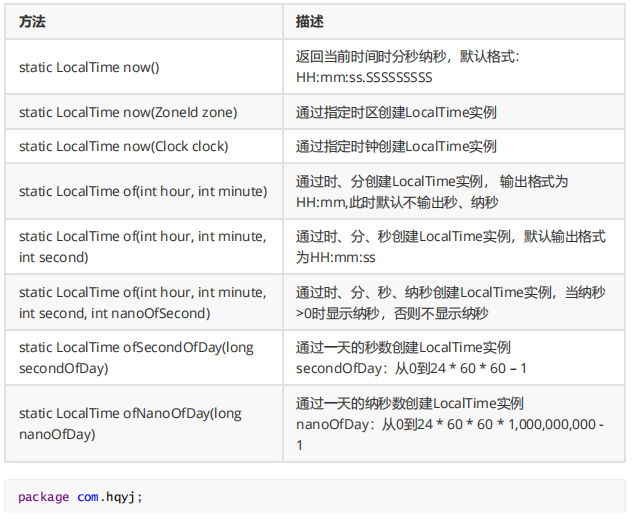Select the "ofSecondOfDay(long secondOfDay)" method cell

point(137,358)
